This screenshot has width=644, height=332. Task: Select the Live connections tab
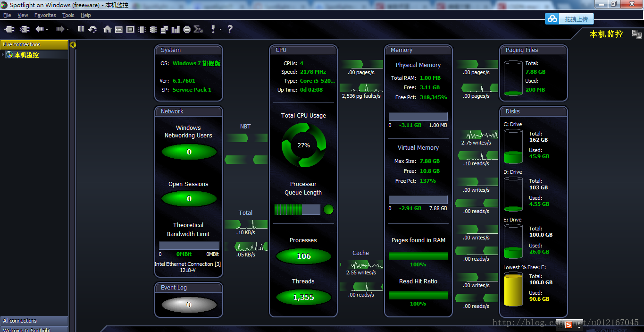(x=34, y=44)
